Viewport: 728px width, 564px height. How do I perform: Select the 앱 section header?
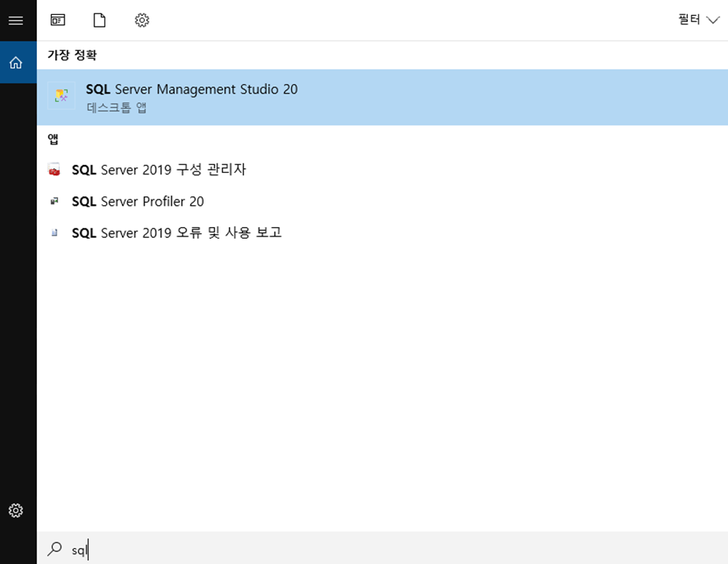coord(53,139)
